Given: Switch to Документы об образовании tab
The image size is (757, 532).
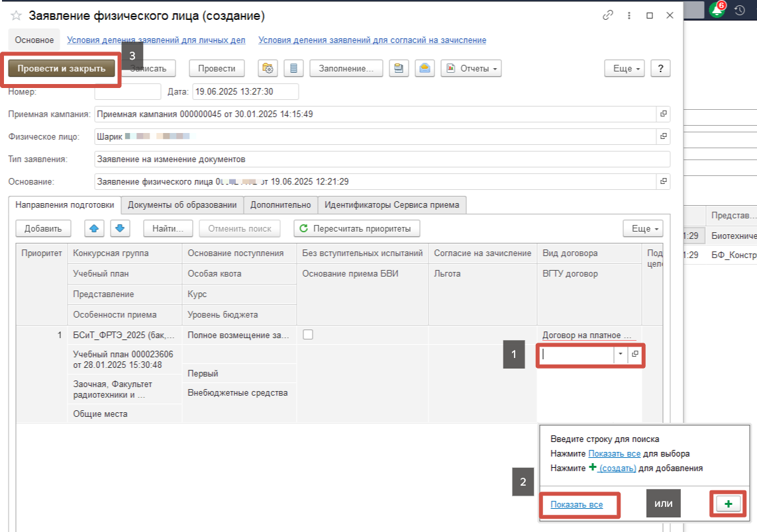Looking at the screenshot, I should point(182,204).
